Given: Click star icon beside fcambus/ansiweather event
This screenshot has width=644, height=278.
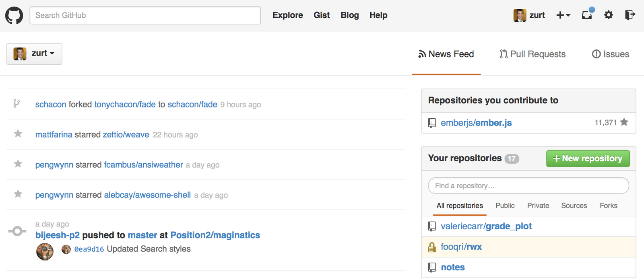Looking at the screenshot, I should click(x=18, y=164).
